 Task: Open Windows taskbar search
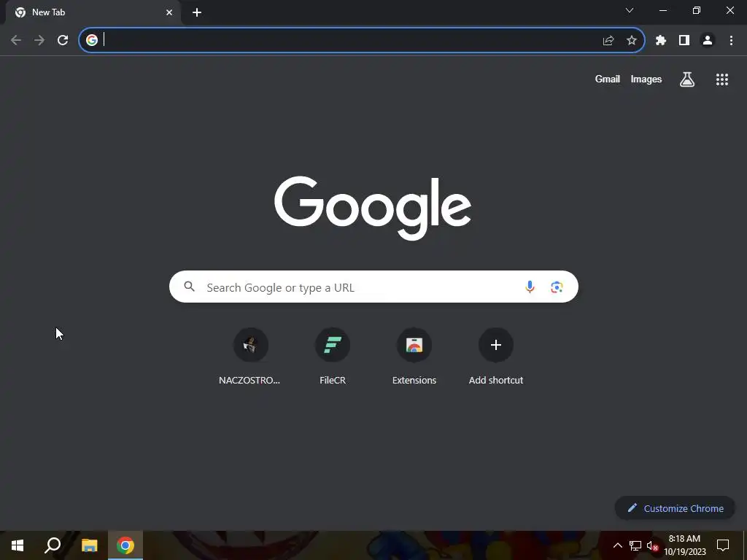(x=53, y=545)
